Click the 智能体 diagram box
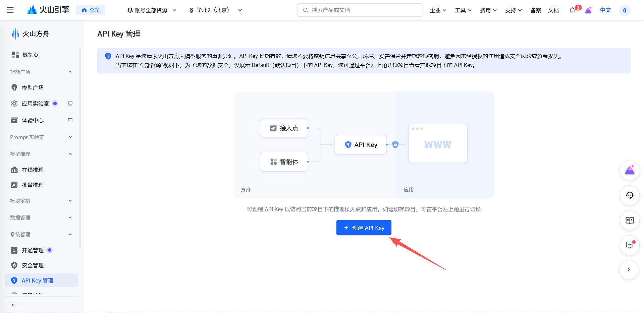The width and height of the screenshot is (644, 313). point(284,162)
